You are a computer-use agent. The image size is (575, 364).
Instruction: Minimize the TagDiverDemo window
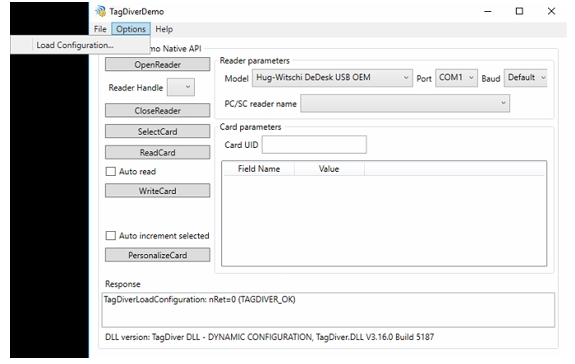488,11
